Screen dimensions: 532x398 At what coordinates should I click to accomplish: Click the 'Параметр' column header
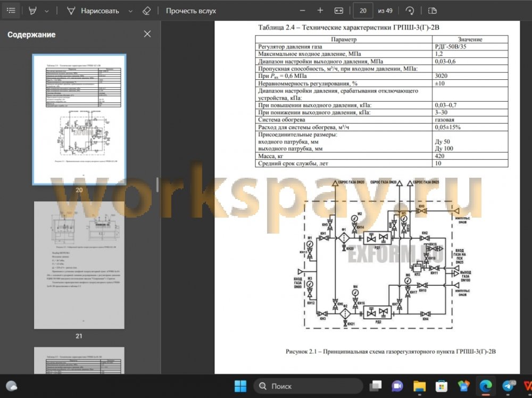[344, 39]
